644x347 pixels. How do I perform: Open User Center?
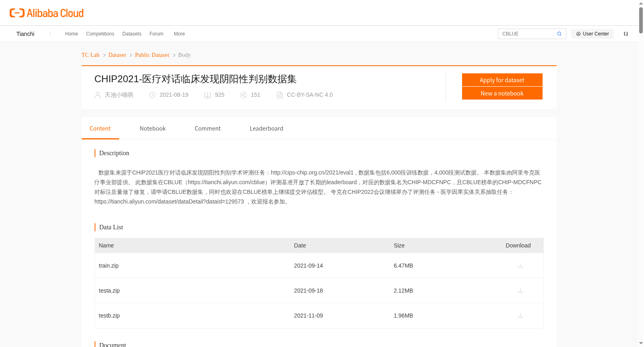592,34
